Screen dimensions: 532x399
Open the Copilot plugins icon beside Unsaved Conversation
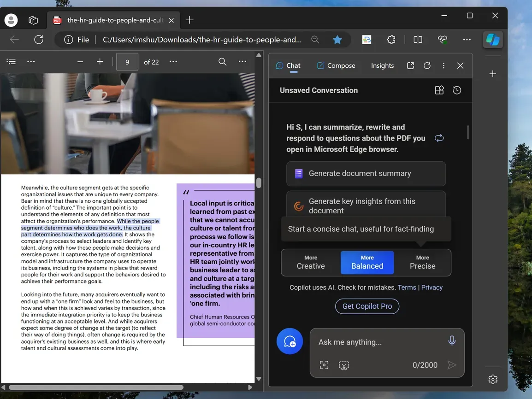(439, 90)
